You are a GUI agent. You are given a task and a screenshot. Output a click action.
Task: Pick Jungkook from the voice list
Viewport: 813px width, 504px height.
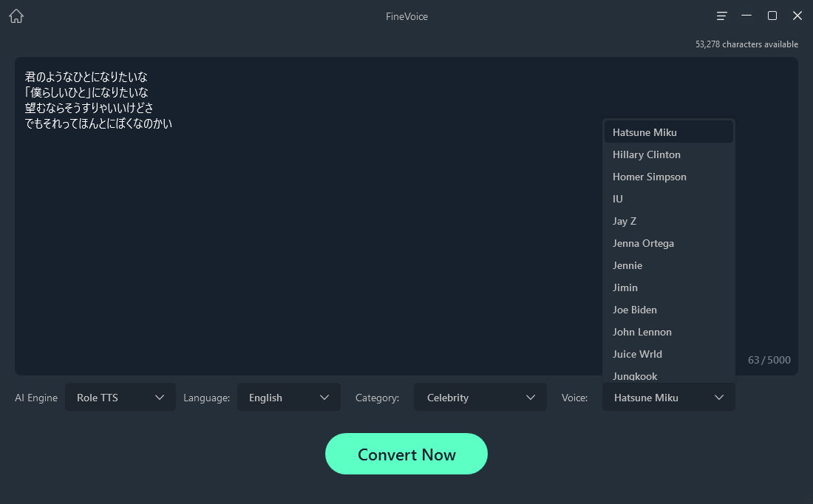[668, 375]
